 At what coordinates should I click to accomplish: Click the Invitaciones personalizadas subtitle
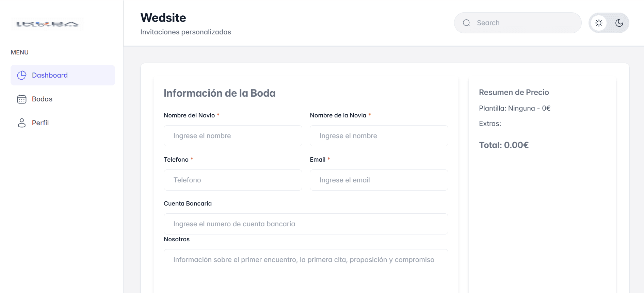pyautogui.click(x=186, y=32)
